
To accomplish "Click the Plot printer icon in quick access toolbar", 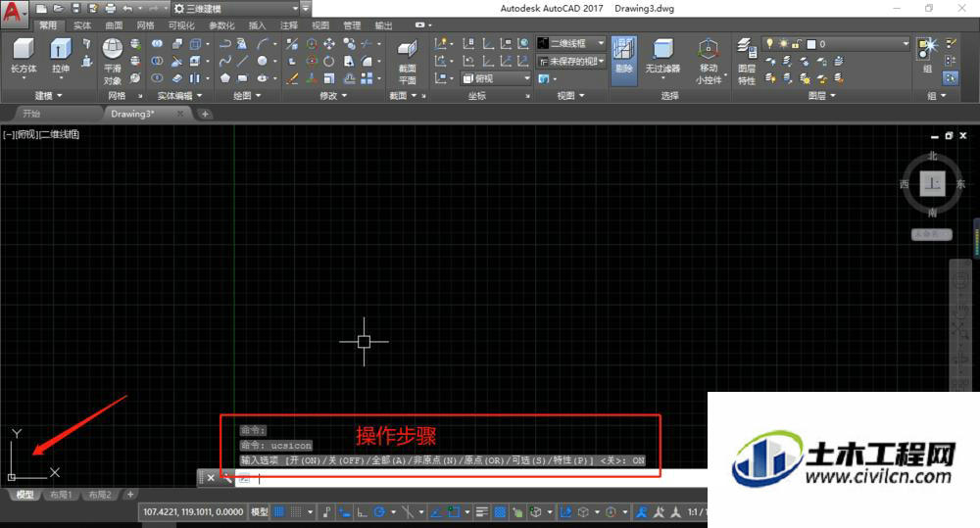I will (111, 9).
